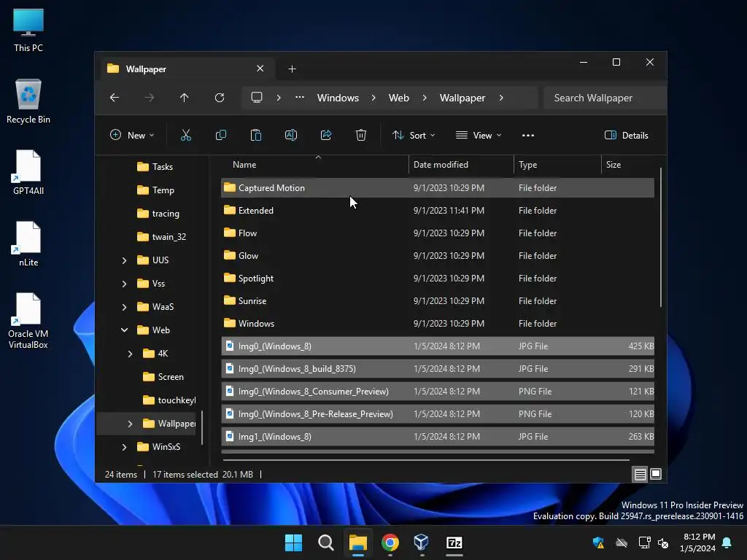
Task: Open Search on the taskbar
Action: [x=326, y=542]
